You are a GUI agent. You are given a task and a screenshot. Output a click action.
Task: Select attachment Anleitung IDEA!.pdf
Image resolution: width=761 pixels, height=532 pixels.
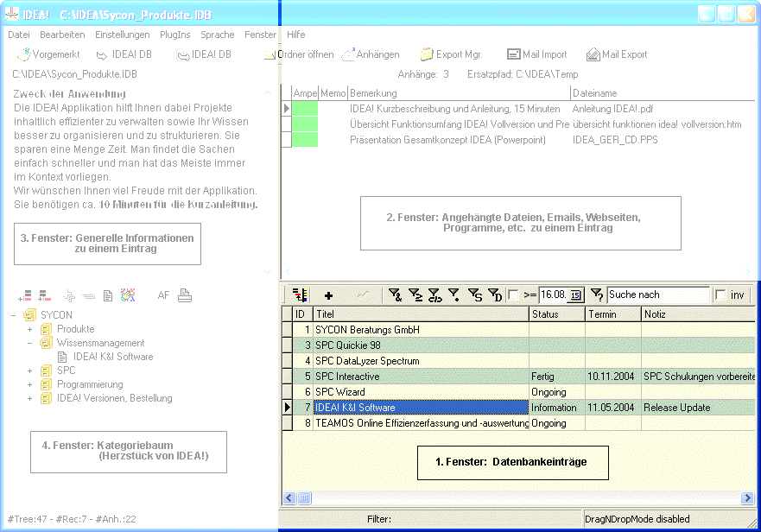tap(613, 109)
